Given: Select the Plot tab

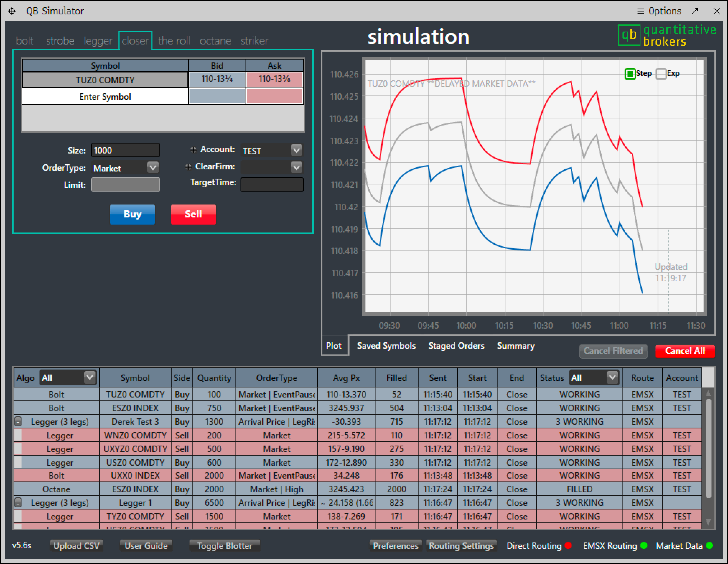Looking at the screenshot, I should pos(334,346).
